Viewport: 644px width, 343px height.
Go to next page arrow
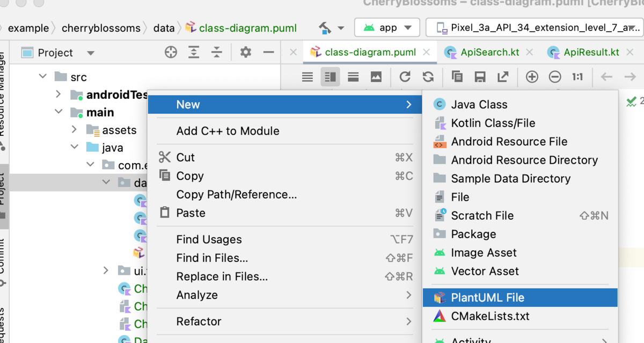[630, 77]
